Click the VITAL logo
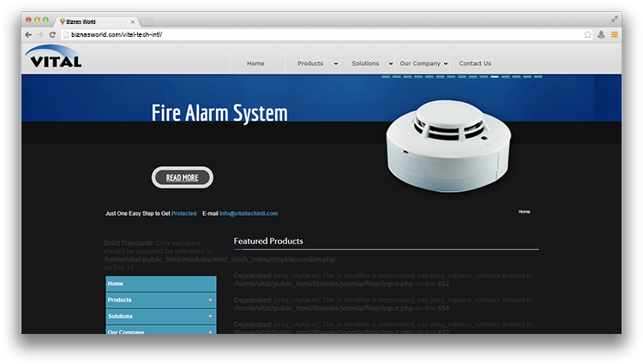This screenshot has width=643, height=364. click(x=53, y=57)
